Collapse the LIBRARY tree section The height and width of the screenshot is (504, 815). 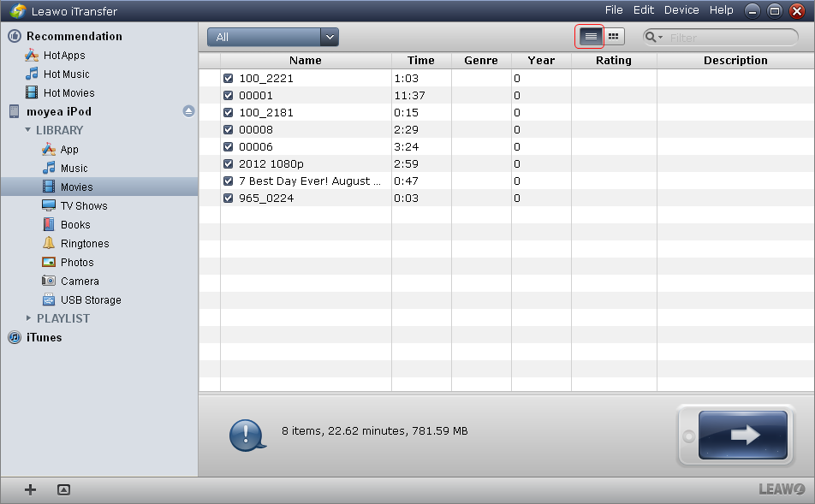coord(28,130)
